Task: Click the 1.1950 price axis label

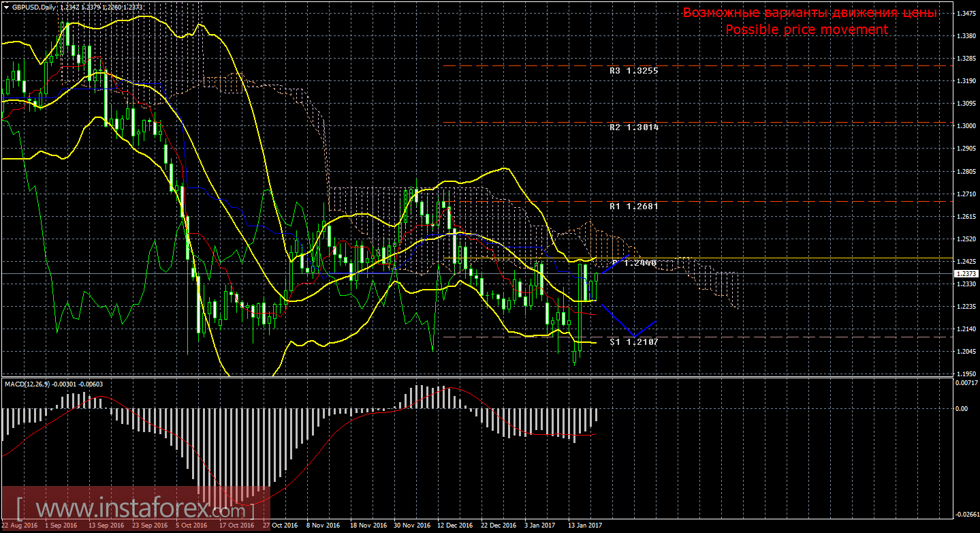Action: [966, 374]
